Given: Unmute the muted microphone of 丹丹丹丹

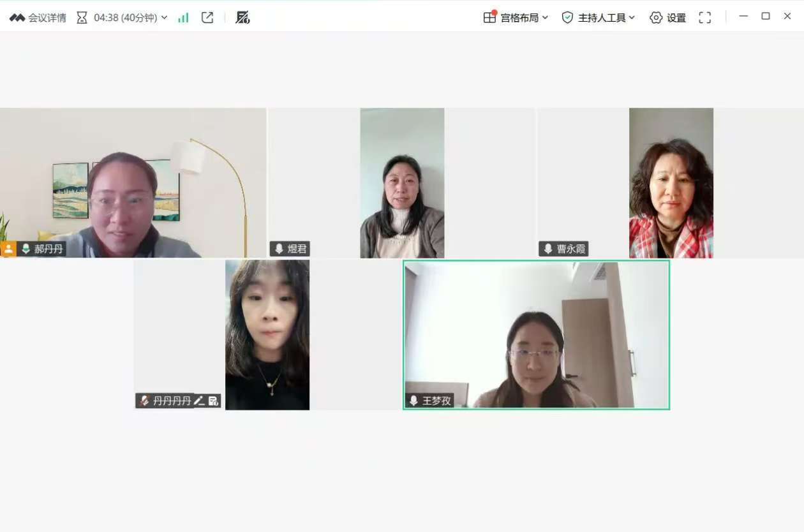Looking at the screenshot, I should 144,401.
